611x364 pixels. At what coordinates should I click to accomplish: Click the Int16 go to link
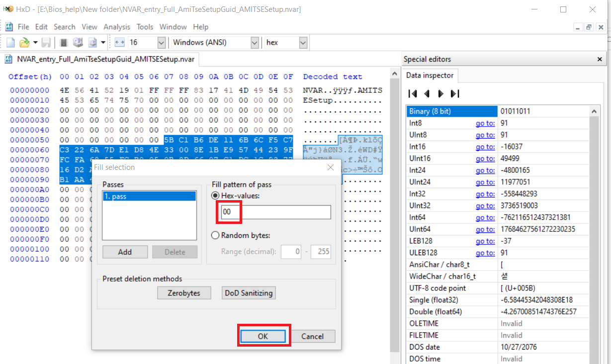tap(485, 146)
